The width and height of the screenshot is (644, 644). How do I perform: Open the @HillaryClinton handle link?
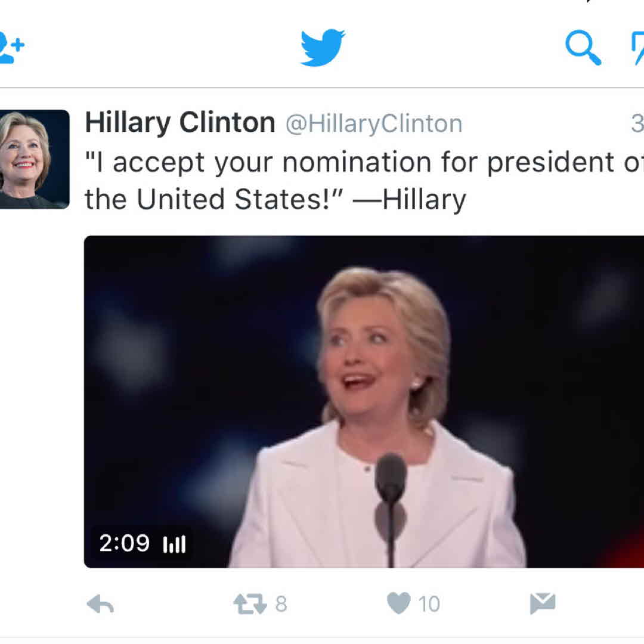pyautogui.click(x=374, y=123)
